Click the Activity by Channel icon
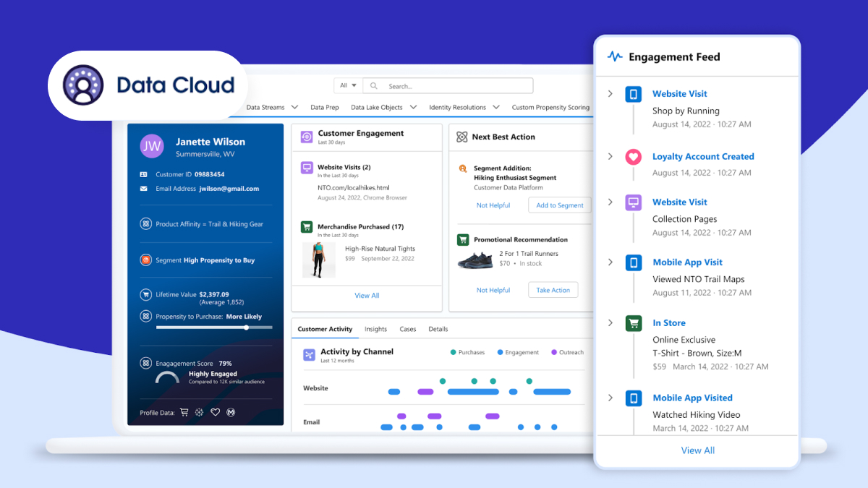Image resolution: width=868 pixels, height=488 pixels. [x=309, y=354]
